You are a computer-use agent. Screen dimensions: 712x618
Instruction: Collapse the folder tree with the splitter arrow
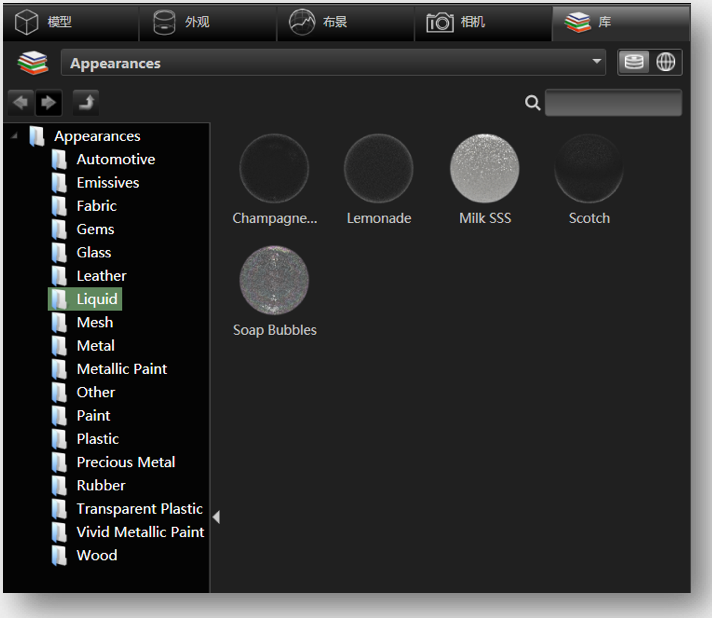216,517
